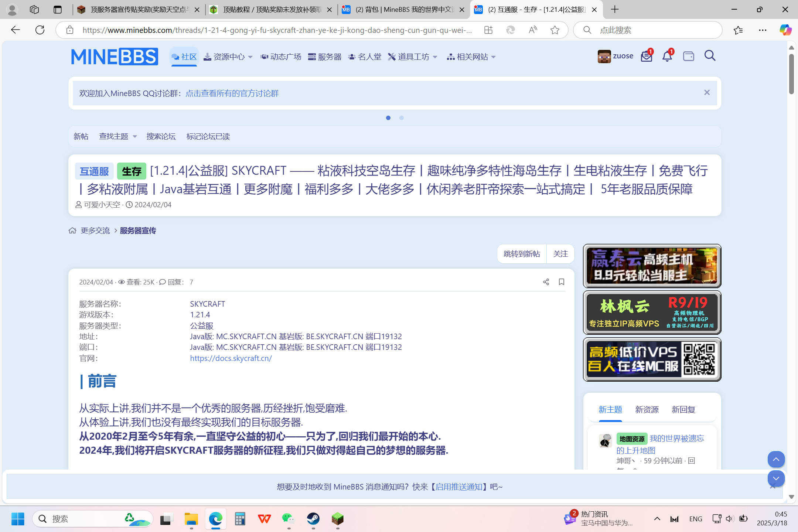Image resolution: width=798 pixels, height=532 pixels.
Task: Open the 更多交流 breadcrumb link
Action: 95,231
